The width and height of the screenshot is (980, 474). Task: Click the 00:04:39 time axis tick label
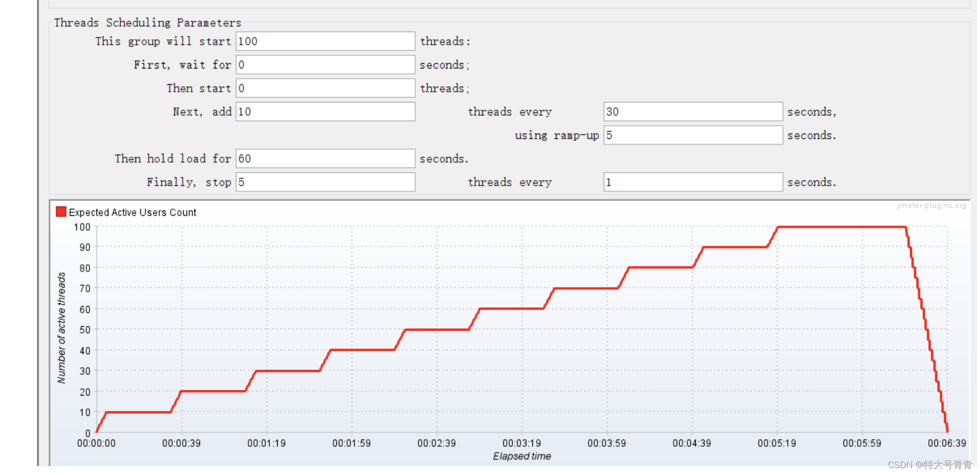[x=692, y=443]
